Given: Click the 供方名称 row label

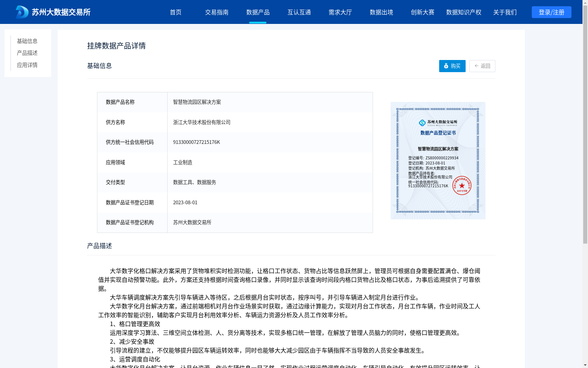Looking at the screenshot, I should pos(115,122).
